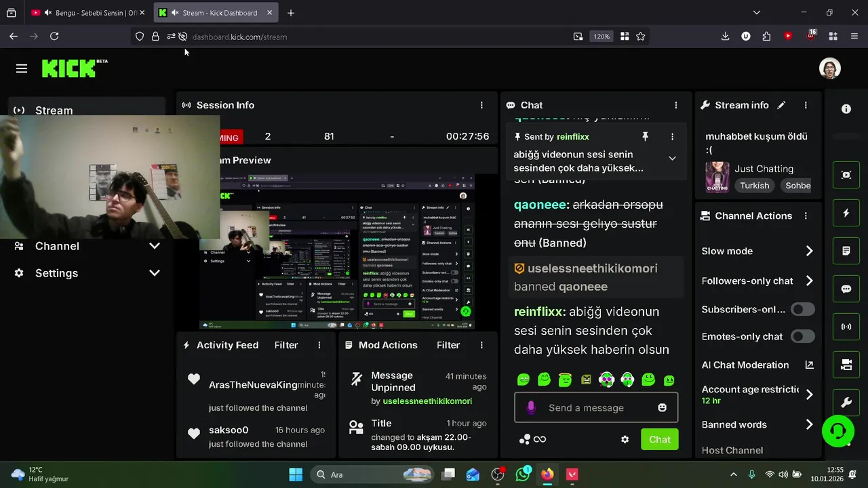Open Channel Actions options menu
The width and height of the screenshot is (868, 488).
pos(806,216)
